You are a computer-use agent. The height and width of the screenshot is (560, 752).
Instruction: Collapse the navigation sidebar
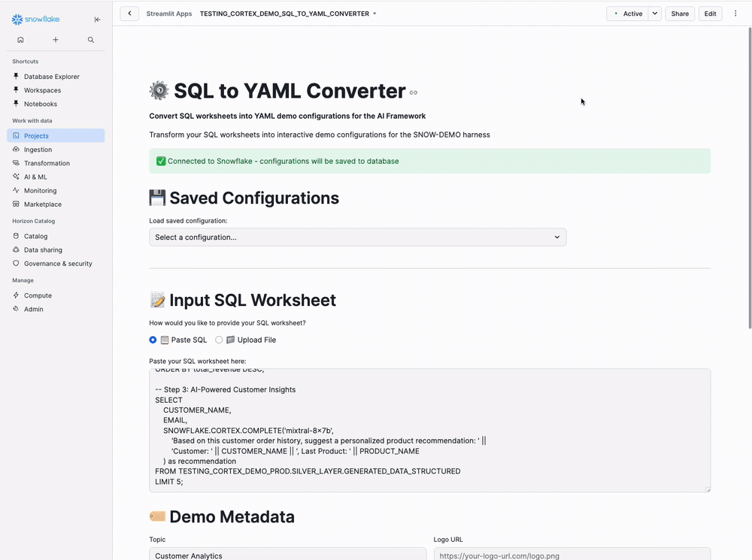pos(97,20)
